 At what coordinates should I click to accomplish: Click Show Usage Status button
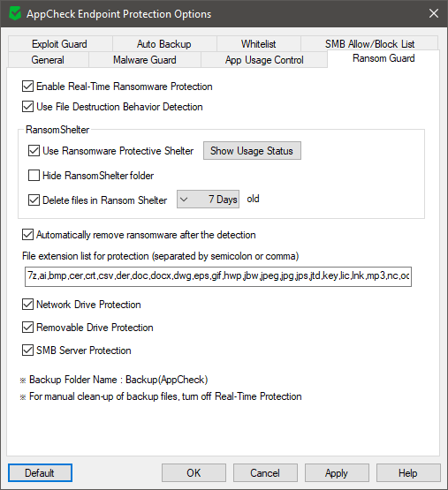click(x=252, y=151)
